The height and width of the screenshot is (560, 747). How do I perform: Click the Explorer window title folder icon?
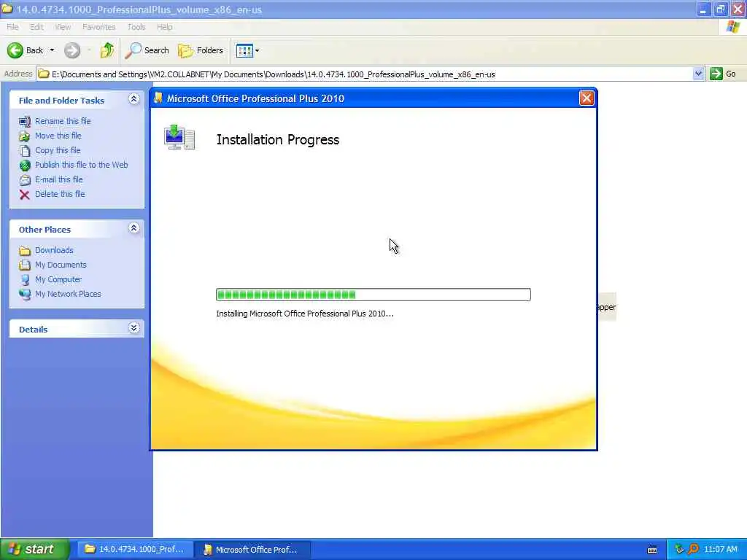click(x=7, y=9)
